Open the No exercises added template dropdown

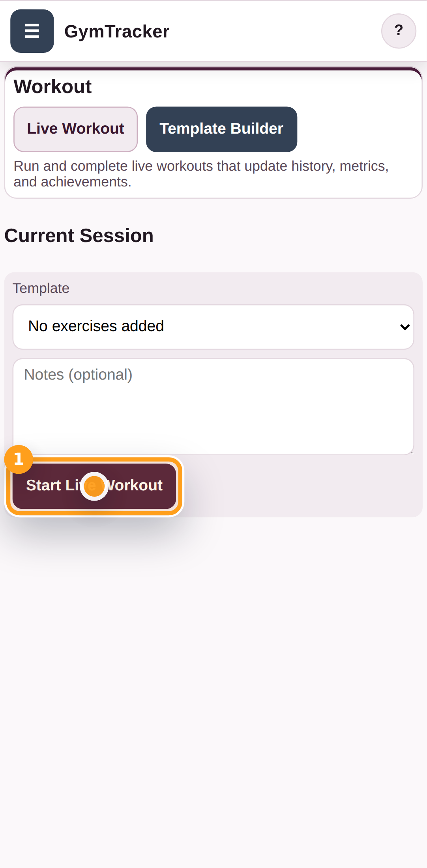(x=213, y=327)
